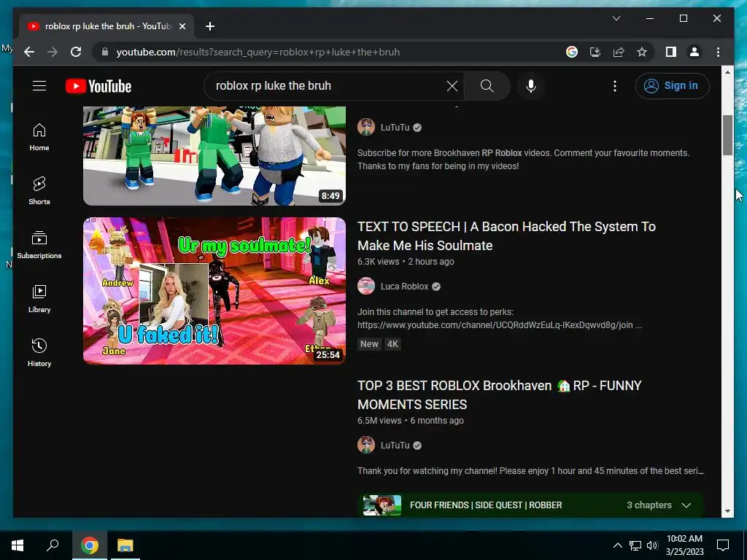Open Shorts in the sidebar
747x560 pixels.
[x=39, y=191]
